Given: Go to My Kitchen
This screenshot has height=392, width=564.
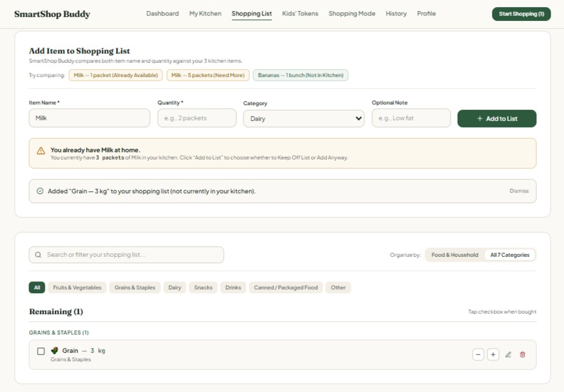Looking at the screenshot, I should (x=205, y=14).
